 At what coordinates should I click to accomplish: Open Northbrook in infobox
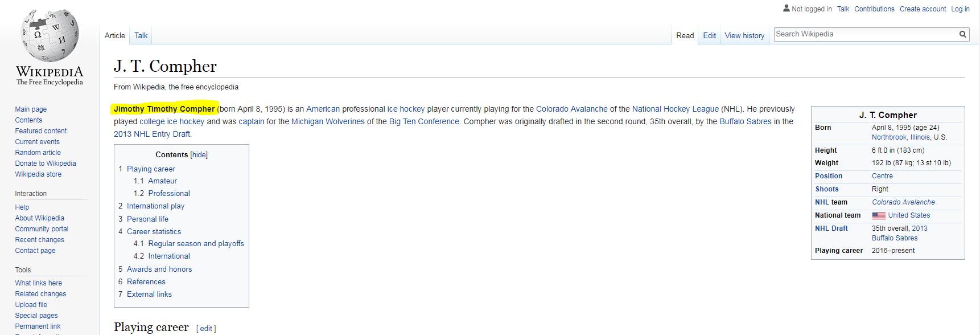point(889,137)
